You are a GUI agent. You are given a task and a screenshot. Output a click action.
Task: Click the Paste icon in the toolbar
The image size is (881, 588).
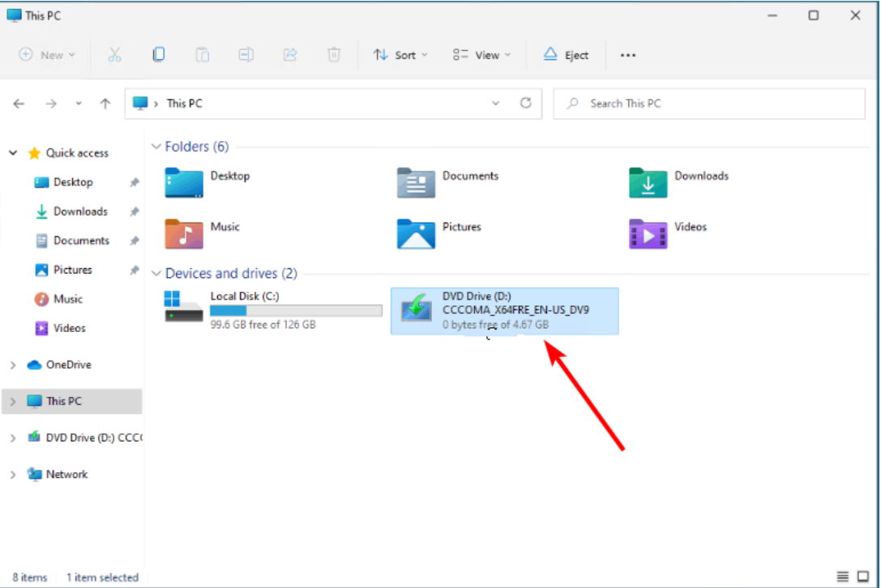tap(202, 54)
